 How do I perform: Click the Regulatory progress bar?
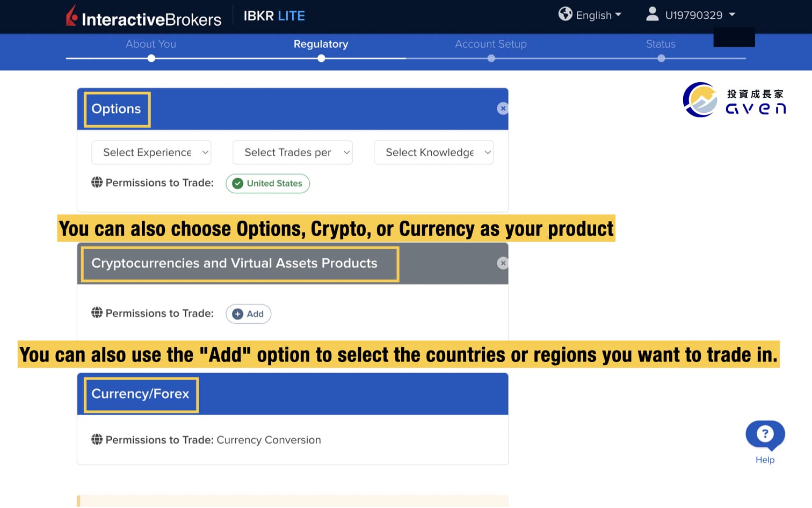coord(321,44)
